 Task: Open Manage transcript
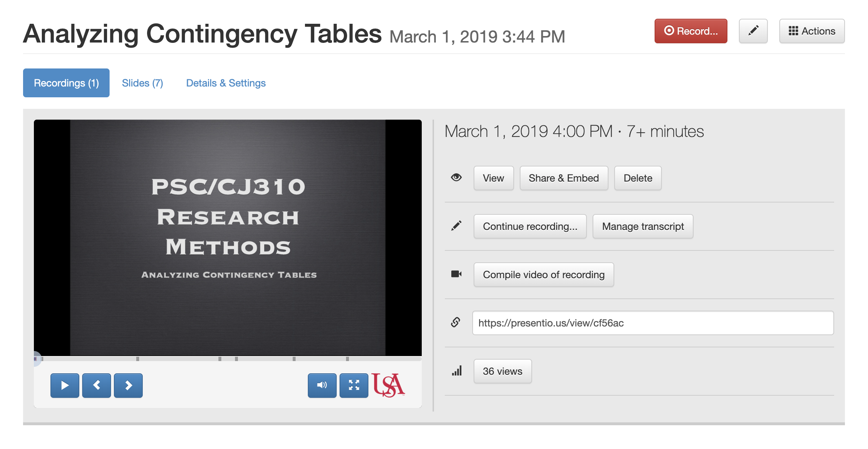(643, 226)
